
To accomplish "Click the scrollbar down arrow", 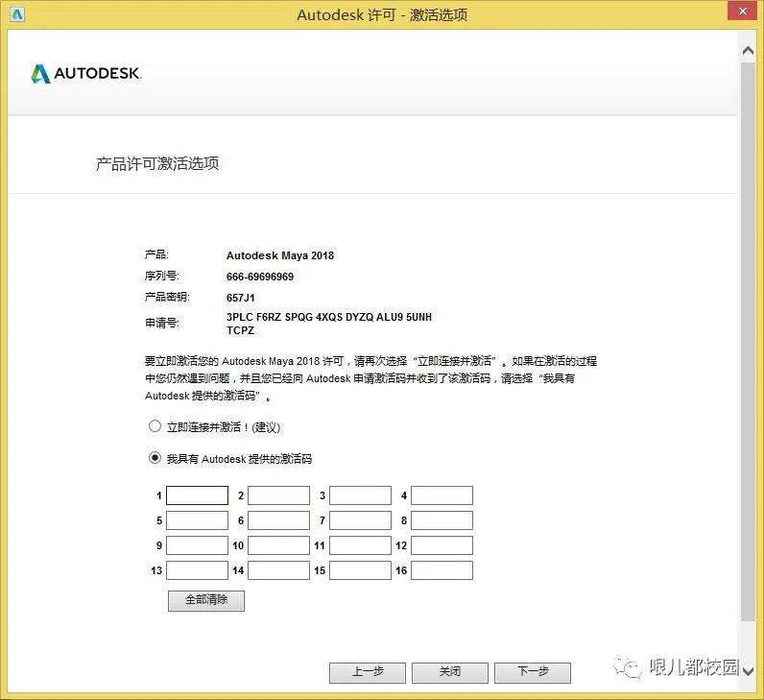I will pyautogui.click(x=748, y=671).
